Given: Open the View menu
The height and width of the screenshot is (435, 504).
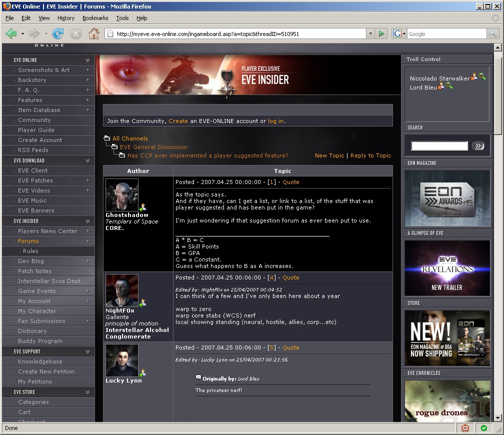Looking at the screenshot, I should 44,18.
